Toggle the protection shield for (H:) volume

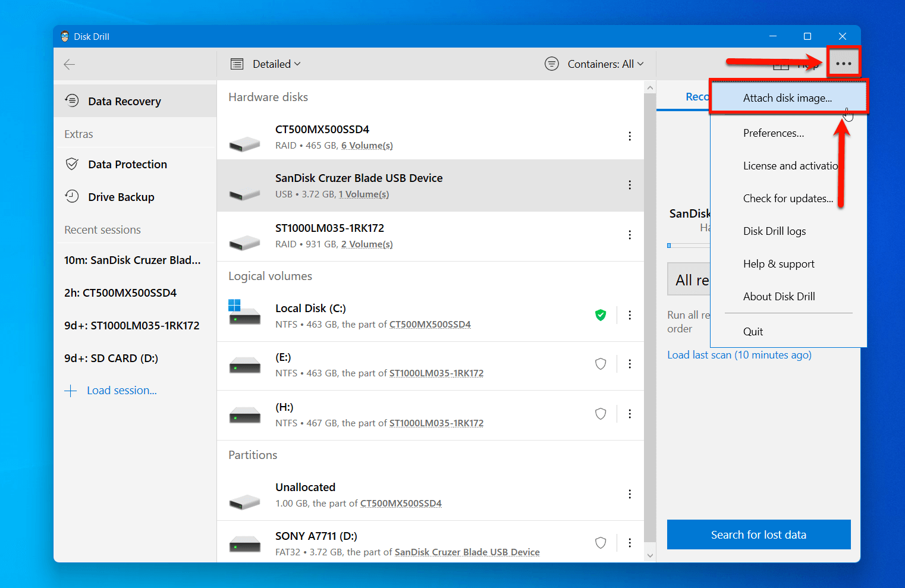[601, 414]
